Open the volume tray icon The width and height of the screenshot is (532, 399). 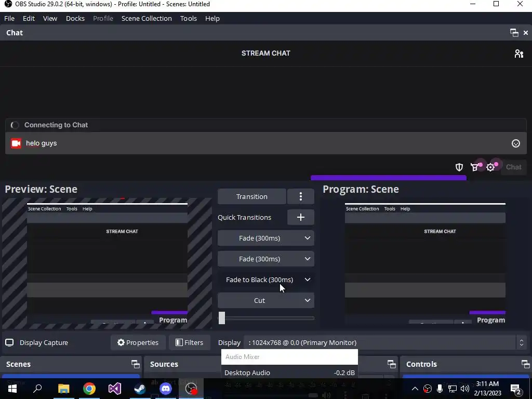[465, 389]
